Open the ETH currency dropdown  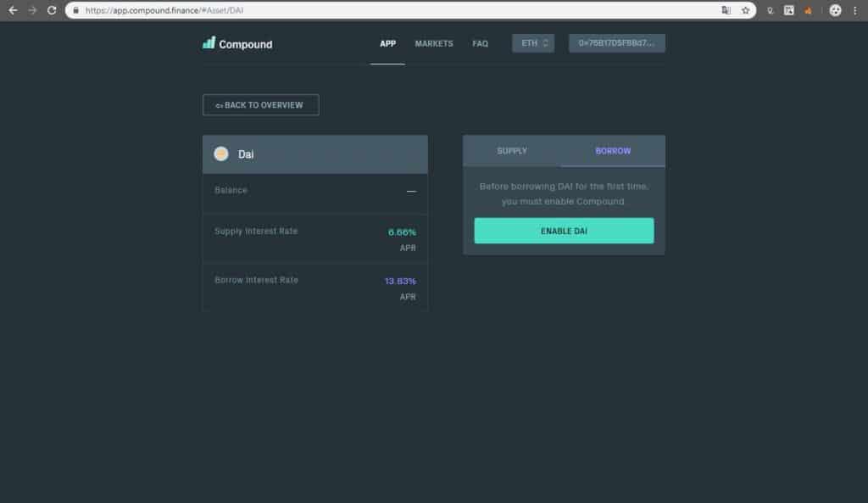(x=533, y=43)
